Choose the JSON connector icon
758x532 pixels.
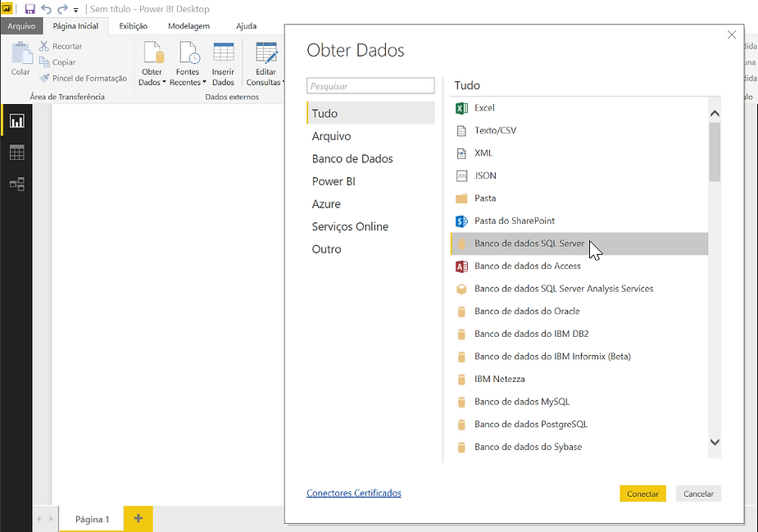click(x=461, y=175)
